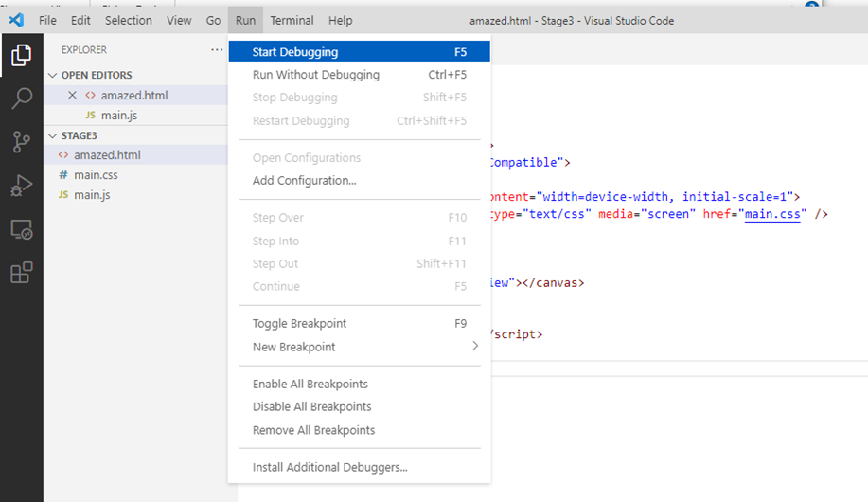
Task: Click HTML icon of amazed.html in STAGE3
Action: [x=63, y=155]
